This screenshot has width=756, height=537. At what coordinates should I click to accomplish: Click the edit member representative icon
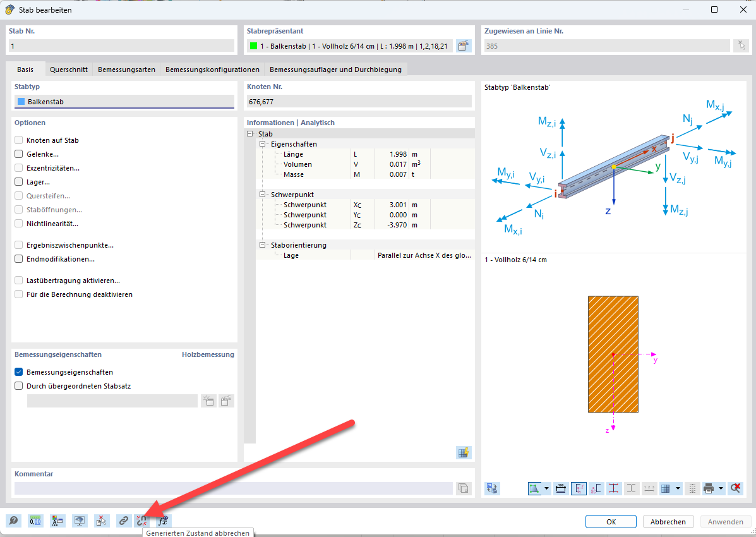click(464, 45)
